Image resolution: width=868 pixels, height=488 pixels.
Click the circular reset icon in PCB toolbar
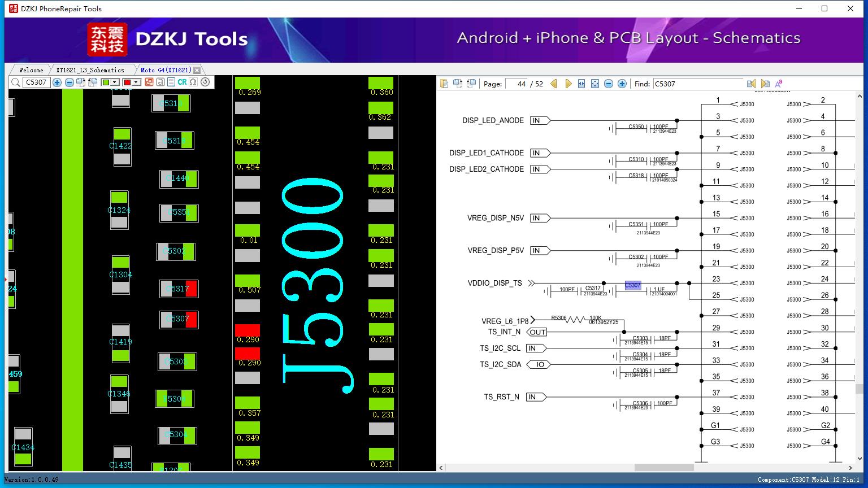click(205, 82)
